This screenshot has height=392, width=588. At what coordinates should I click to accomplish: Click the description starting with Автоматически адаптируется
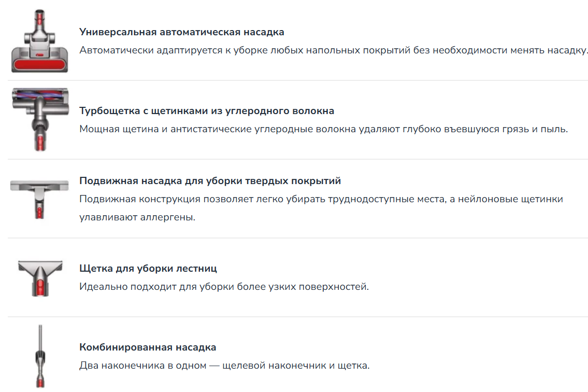tap(334, 50)
